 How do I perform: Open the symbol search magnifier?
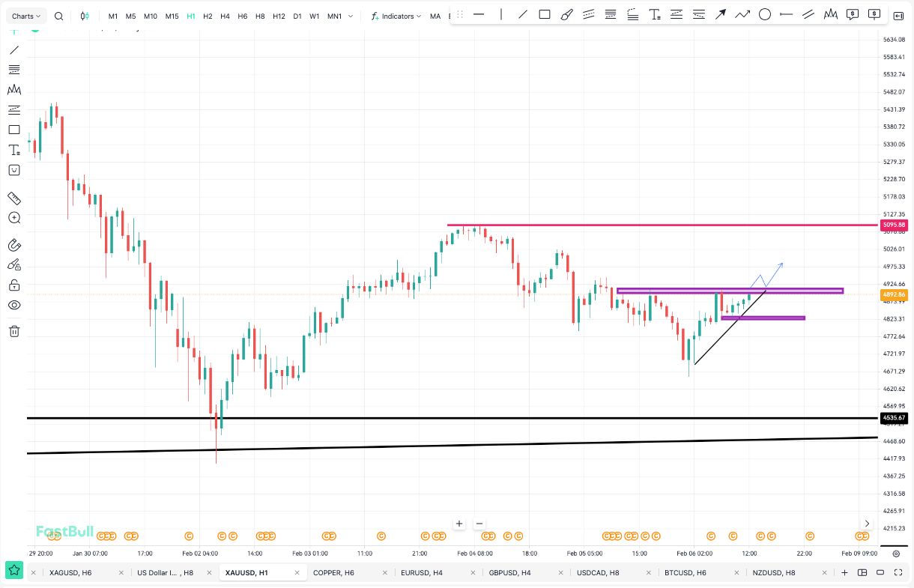(x=59, y=16)
